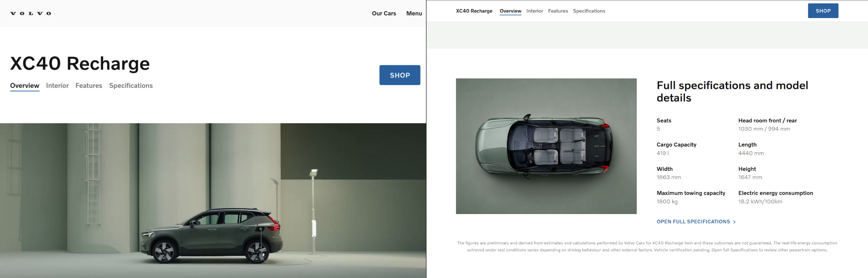This screenshot has width=868, height=278.
Task: Jump to Features in the sticky navigation bar
Action: click(x=558, y=11)
